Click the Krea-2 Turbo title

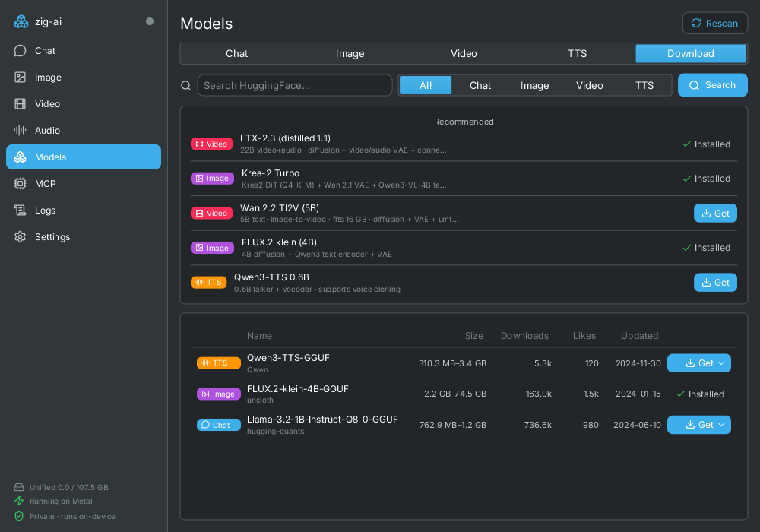coord(271,173)
